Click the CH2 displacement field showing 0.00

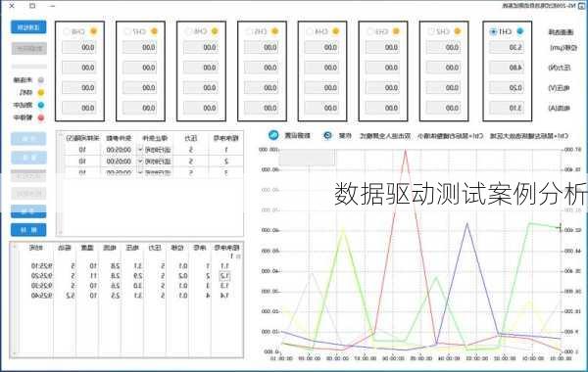coord(444,47)
